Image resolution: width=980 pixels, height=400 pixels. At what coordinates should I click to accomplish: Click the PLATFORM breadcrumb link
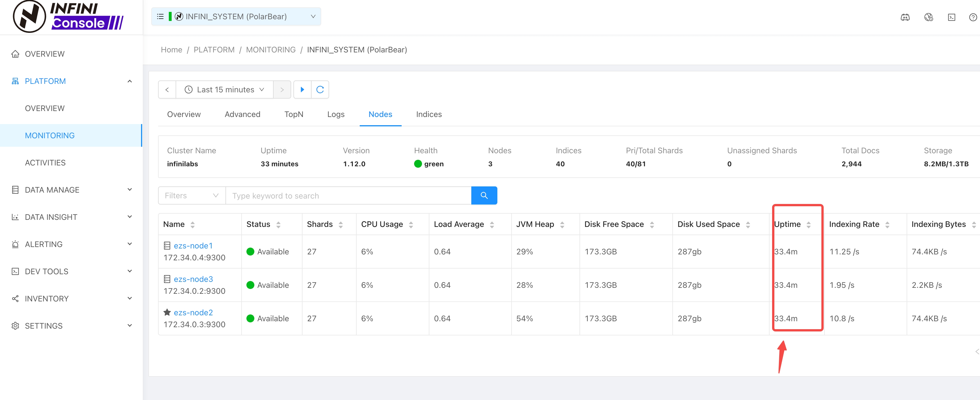click(214, 50)
